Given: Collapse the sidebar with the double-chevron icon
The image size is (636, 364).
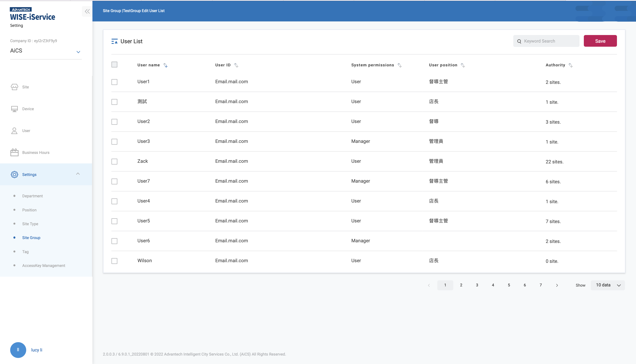Looking at the screenshot, I should tap(87, 11).
